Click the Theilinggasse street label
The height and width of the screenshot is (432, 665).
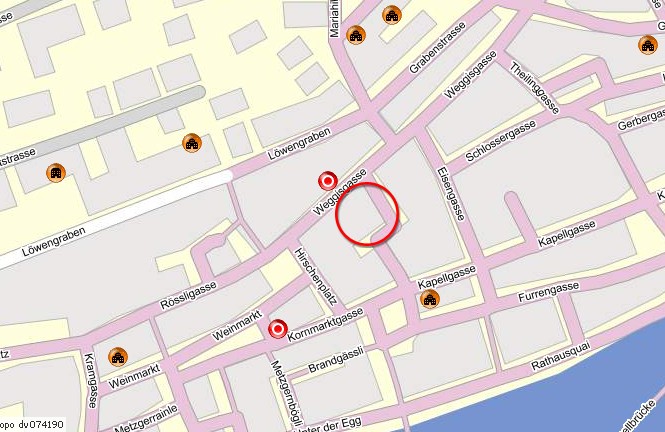(x=534, y=88)
